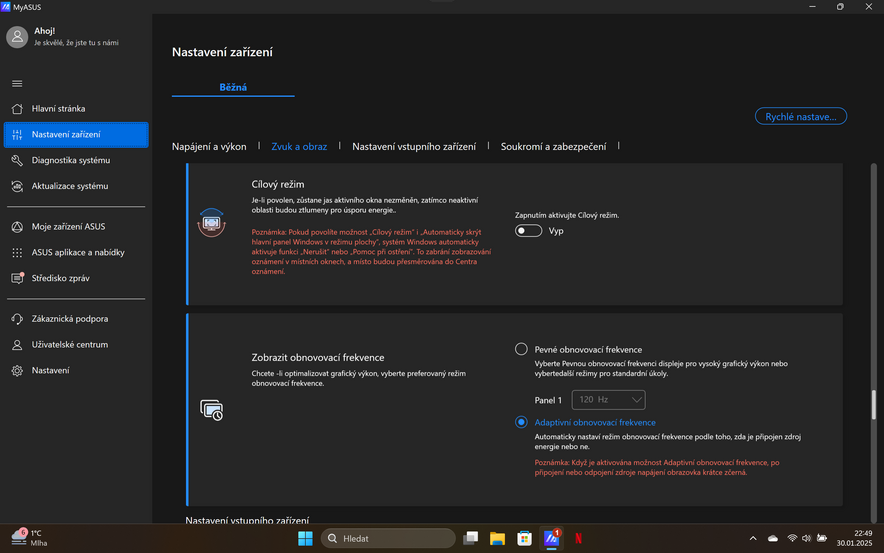Click the Rychlé nastavení button
Screen dimensions: 884x553
tap(800, 117)
